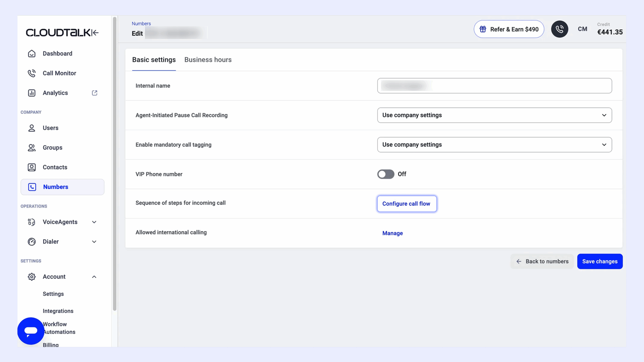Open Call Monitor phone icon
The image size is (644, 362).
click(32, 73)
